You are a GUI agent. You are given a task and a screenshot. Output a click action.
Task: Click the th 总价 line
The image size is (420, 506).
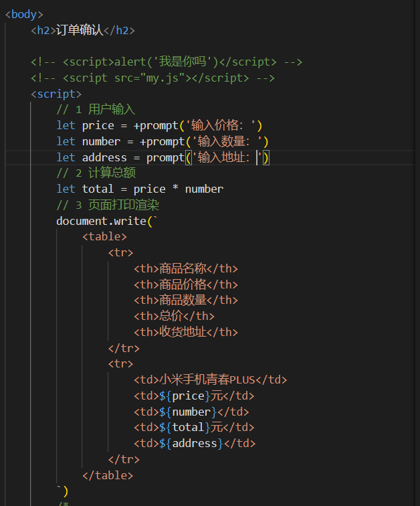(174, 316)
